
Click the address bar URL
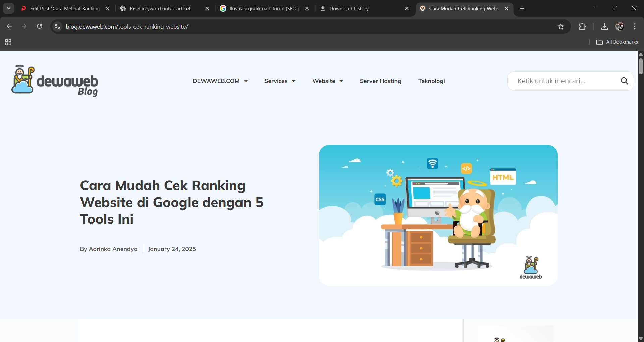(x=127, y=26)
